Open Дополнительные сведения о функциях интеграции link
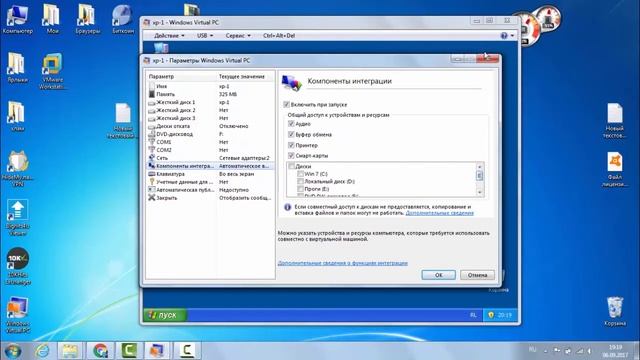This screenshot has height=360, width=640. [342, 263]
